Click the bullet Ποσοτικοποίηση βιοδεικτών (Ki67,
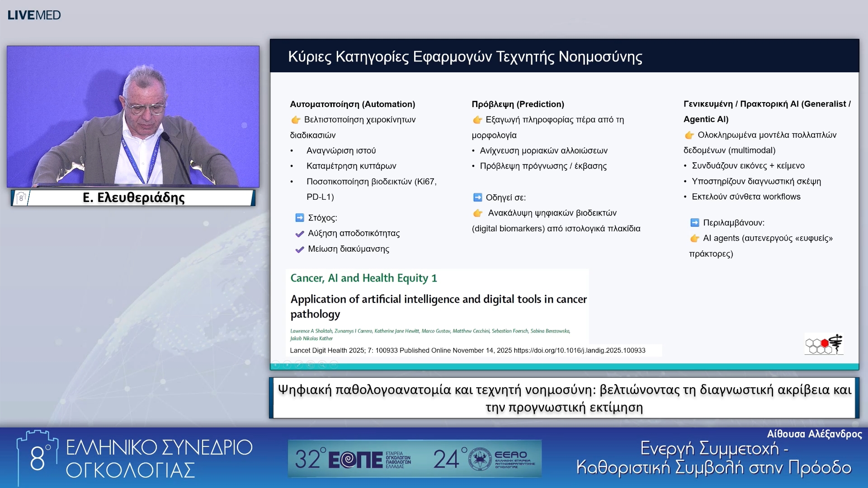The height and width of the screenshot is (488, 868). pyautogui.click(x=372, y=182)
